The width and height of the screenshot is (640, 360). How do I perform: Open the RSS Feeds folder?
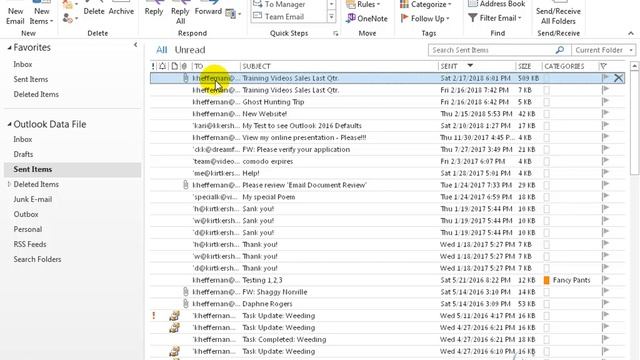[x=30, y=244]
